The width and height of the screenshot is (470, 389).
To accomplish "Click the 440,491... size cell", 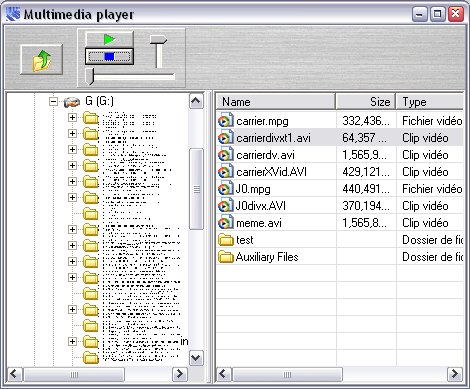I will pyautogui.click(x=366, y=189).
